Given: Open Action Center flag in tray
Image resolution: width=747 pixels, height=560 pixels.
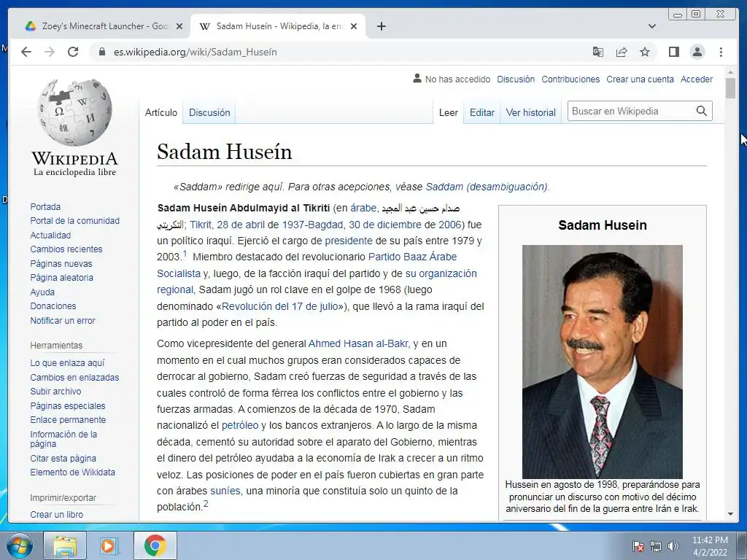Looking at the screenshot, I should [x=638, y=546].
